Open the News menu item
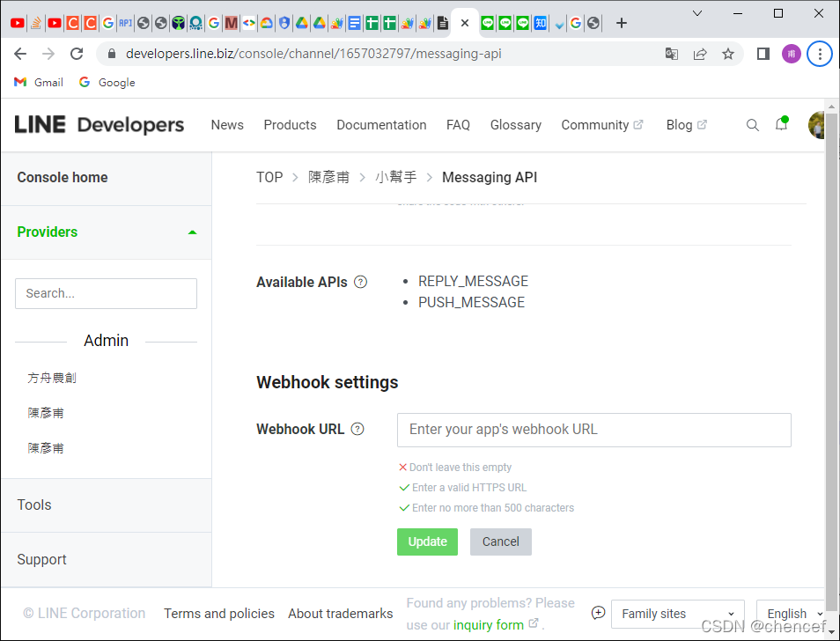This screenshot has width=840, height=641. pos(227,125)
